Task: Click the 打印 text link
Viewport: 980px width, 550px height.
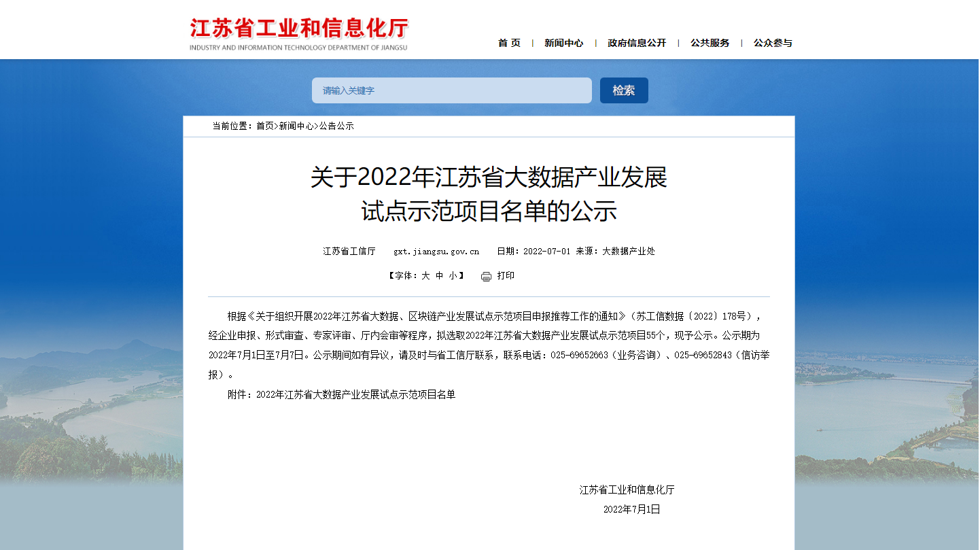Action: click(x=506, y=276)
